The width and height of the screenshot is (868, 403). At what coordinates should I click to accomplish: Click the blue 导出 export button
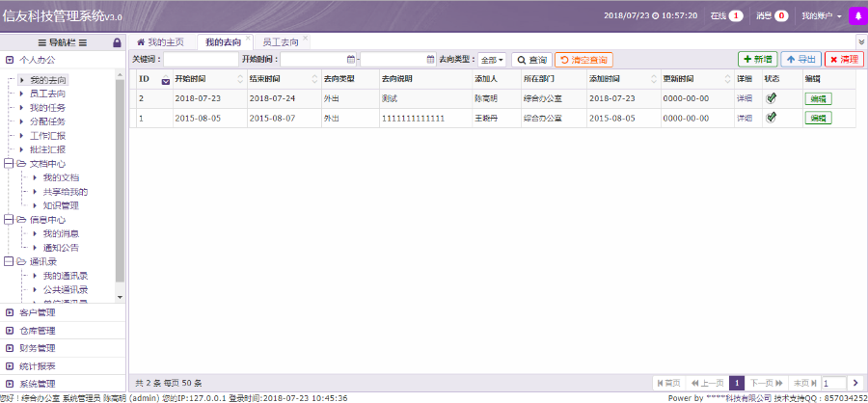coord(801,59)
